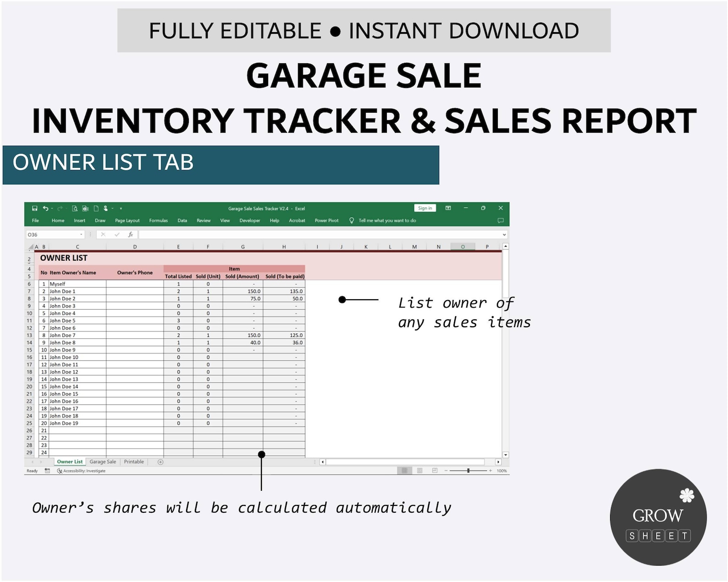Open the Power Pivot ribbon tab
The image size is (728, 582).
point(326,220)
